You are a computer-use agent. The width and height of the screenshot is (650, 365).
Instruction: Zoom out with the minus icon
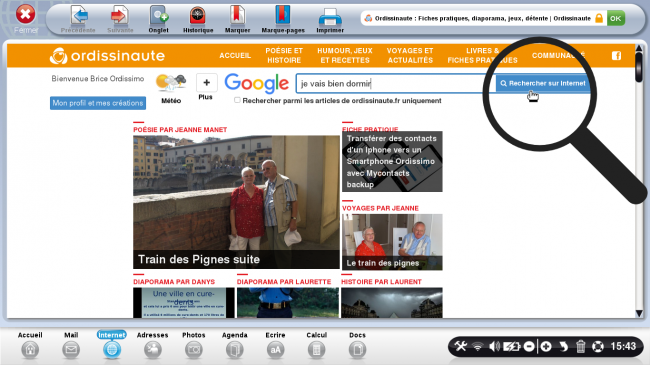pyautogui.click(x=529, y=346)
